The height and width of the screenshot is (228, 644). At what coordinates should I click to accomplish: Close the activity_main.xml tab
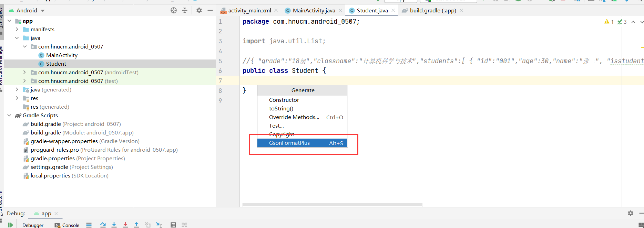[276, 11]
